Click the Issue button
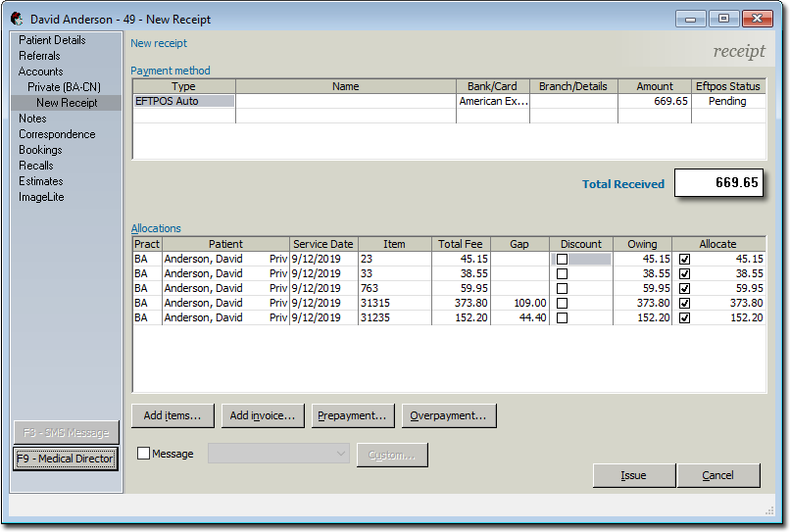 click(633, 475)
